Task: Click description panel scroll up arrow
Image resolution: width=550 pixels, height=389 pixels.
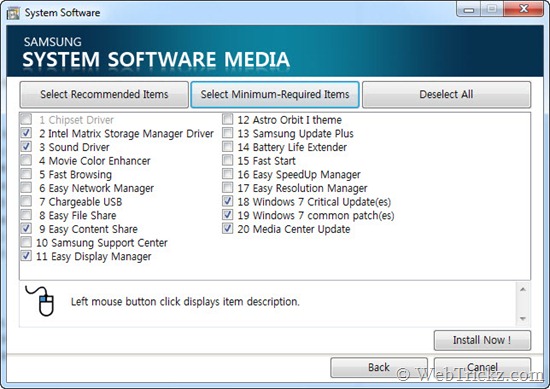Action: [523, 289]
